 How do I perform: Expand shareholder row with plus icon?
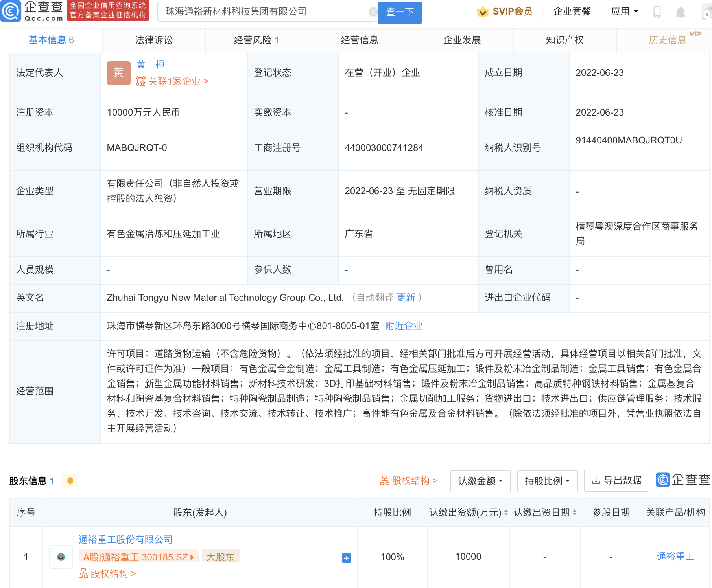[346, 558]
